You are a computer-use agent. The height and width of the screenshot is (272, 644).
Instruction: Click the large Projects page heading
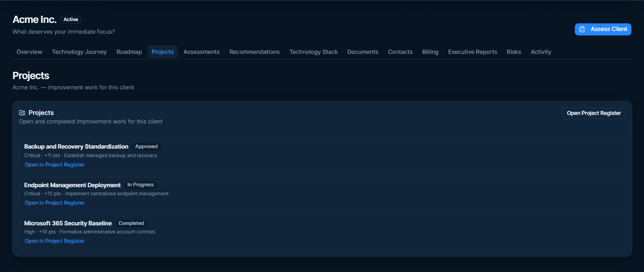coord(31,76)
